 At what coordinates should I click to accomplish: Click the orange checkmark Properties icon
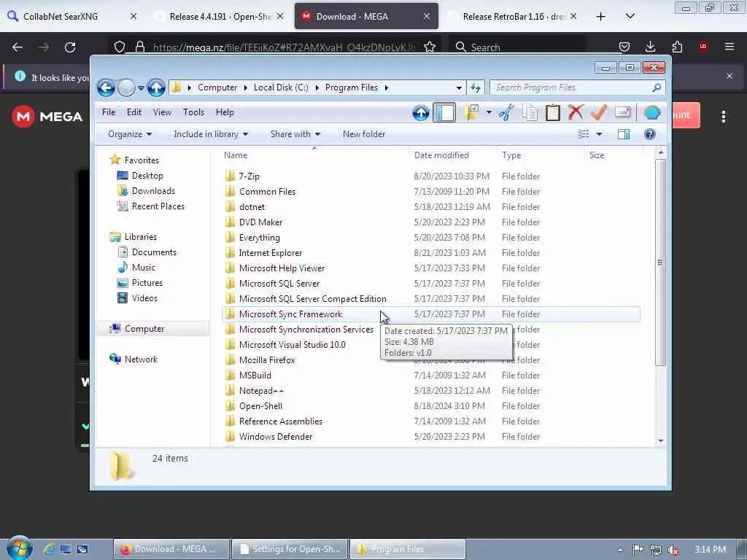tap(598, 113)
